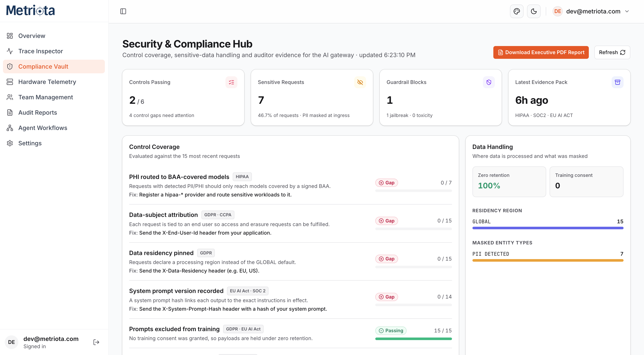Click the DE avatar in header
Viewport: 644px width, 355px height.
(557, 11)
